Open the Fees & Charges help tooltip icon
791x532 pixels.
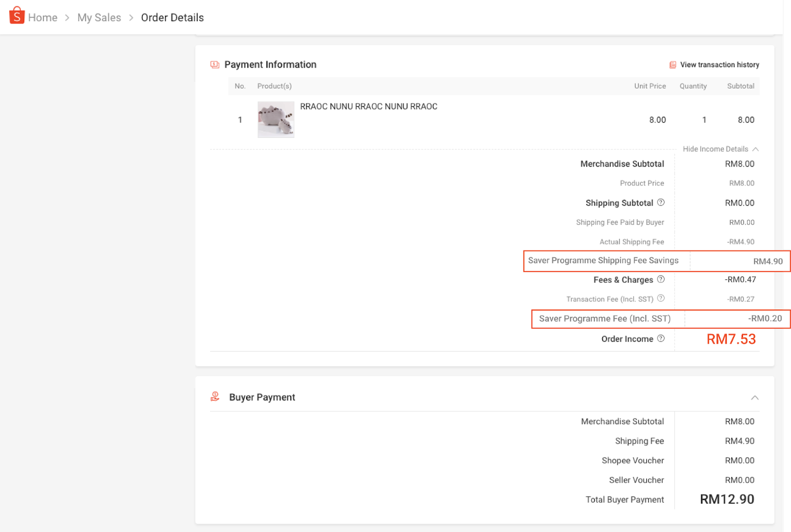click(661, 279)
